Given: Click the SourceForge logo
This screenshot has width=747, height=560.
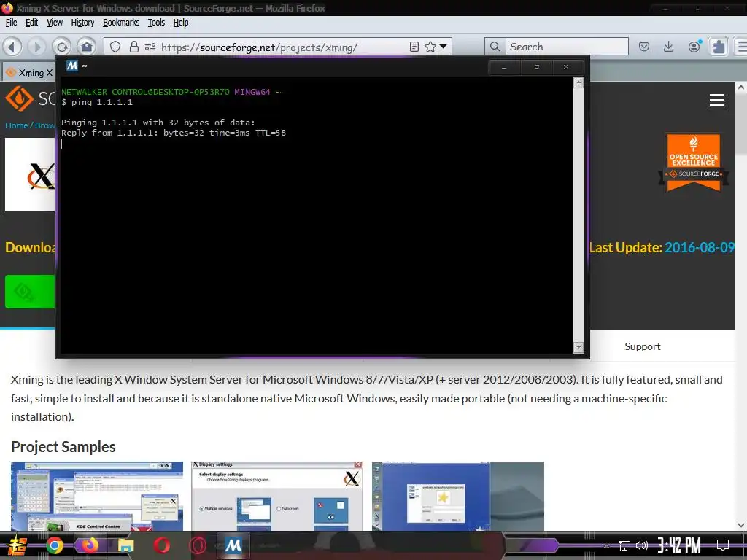Looking at the screenshot, I should (29, 98).
